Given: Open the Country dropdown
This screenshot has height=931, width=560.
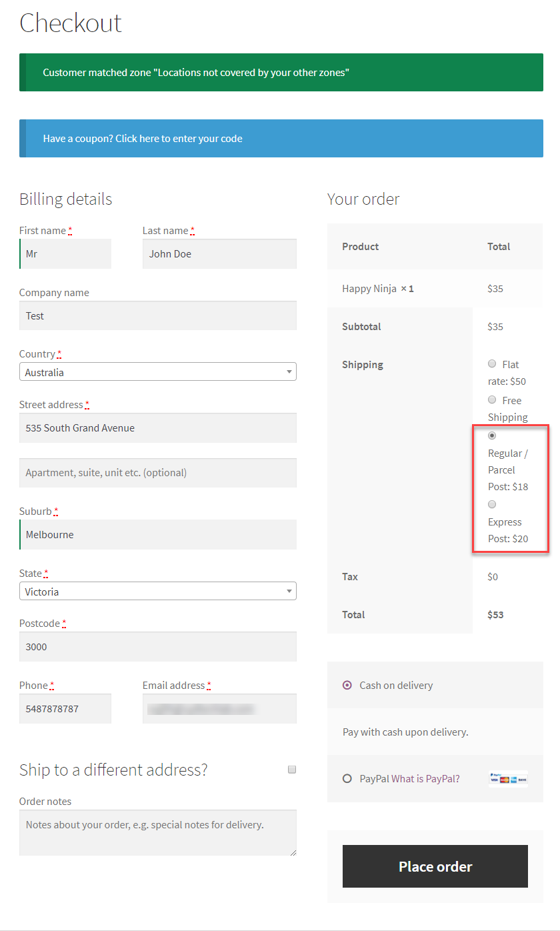Looking at the screenshot, I should pyautogui.click(x=157, y=372).
